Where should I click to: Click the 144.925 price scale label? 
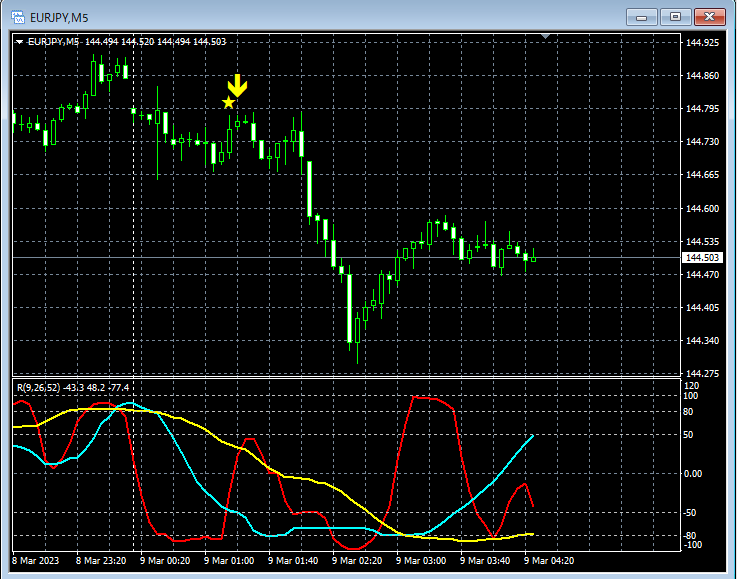click(x=703, y=43)
